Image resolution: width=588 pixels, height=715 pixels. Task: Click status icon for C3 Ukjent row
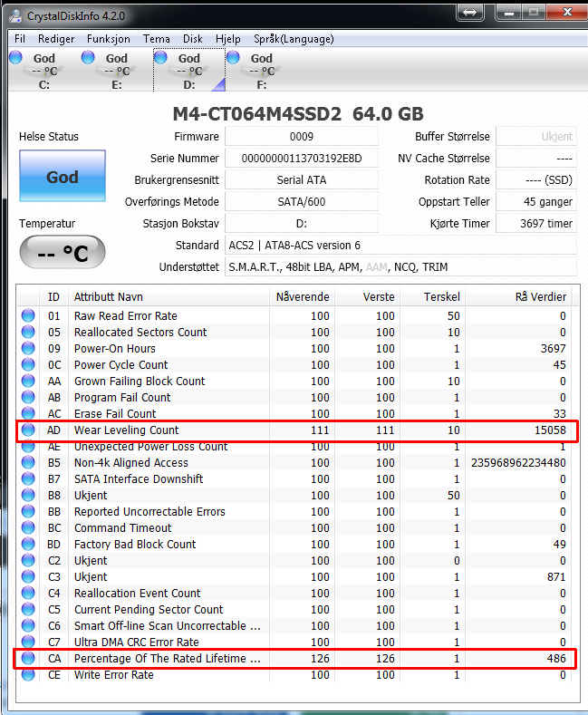coord(28,577)
